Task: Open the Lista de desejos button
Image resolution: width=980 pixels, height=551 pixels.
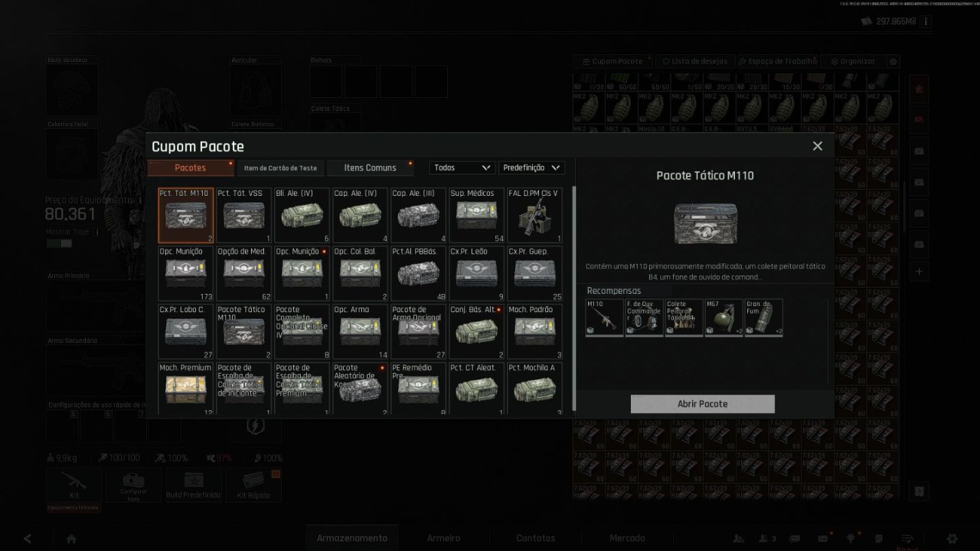Action: tap(694, 61)
